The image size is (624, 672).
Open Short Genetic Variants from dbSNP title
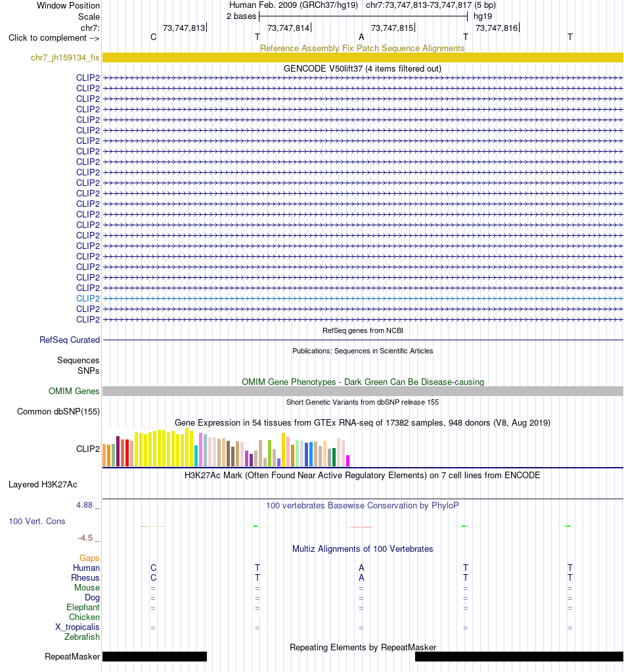[x=363, y=402]
